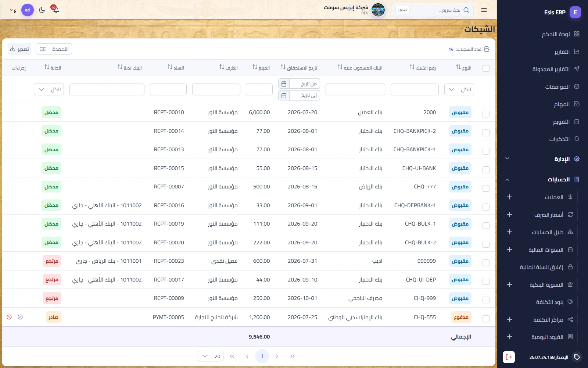Image resolution: width=588 pixels, height=368 pixels.
Task: Open notifications bell with badge 10
Action: coord(55,10)
